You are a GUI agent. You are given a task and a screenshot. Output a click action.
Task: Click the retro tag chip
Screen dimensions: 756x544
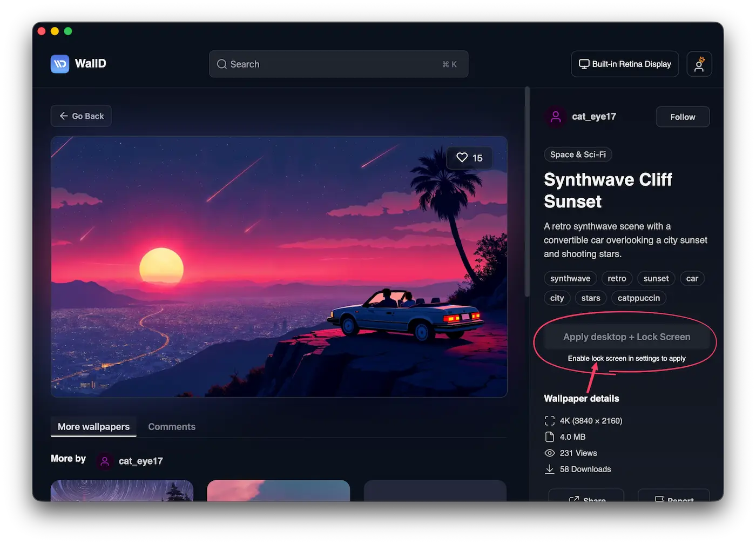[x=616, y=279]
